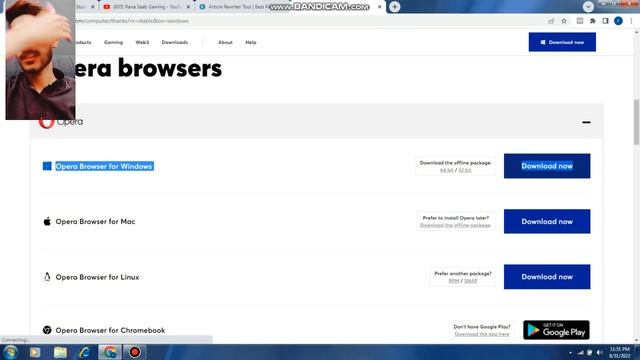Open the About menu item
Screen dimensions: 640x360
click(225, 42)
